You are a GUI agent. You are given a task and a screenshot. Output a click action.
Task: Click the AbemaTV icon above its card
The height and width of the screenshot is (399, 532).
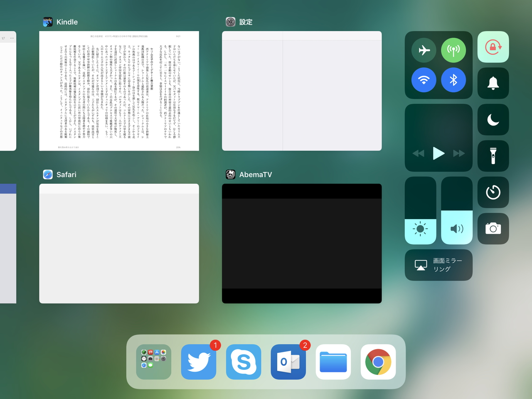click(x=231, y=175)
